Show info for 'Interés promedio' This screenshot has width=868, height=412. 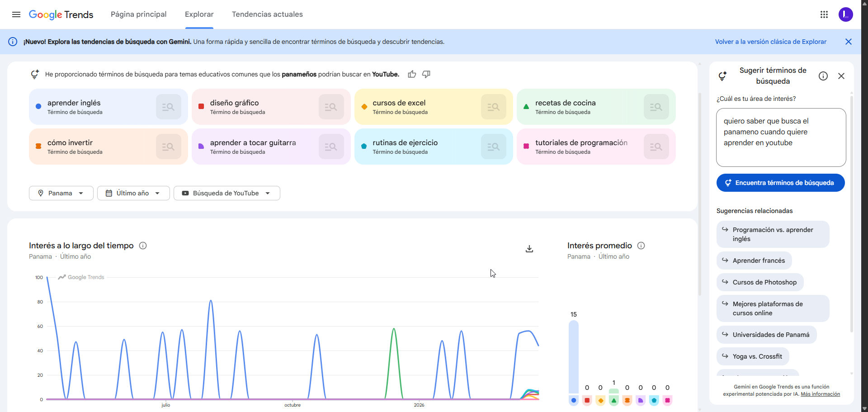(x=641, y=246)
